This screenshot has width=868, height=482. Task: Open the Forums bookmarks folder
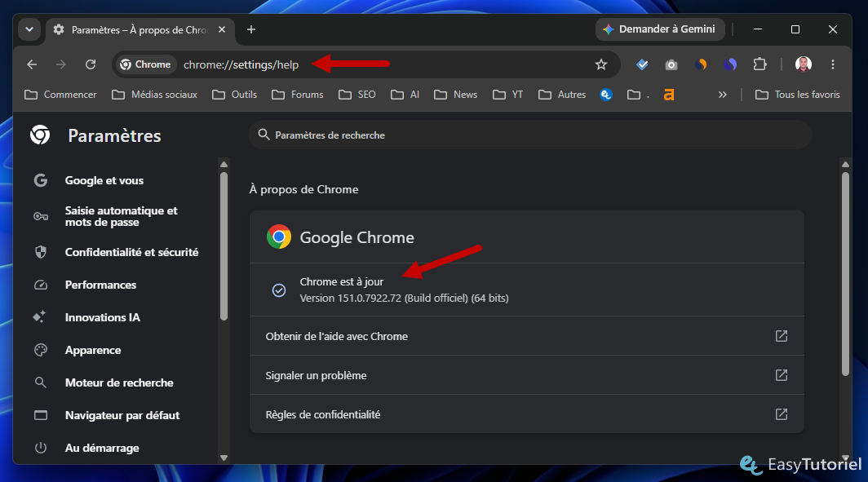(x=298, y=95)
